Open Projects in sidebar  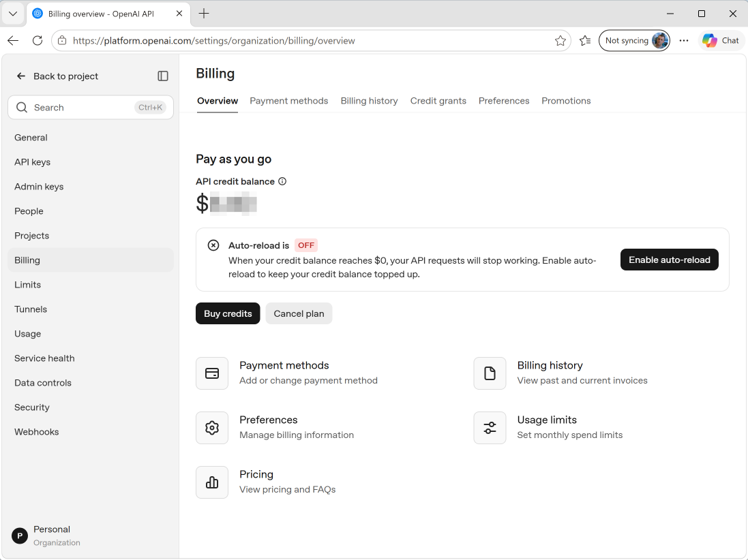click(91, 236)
